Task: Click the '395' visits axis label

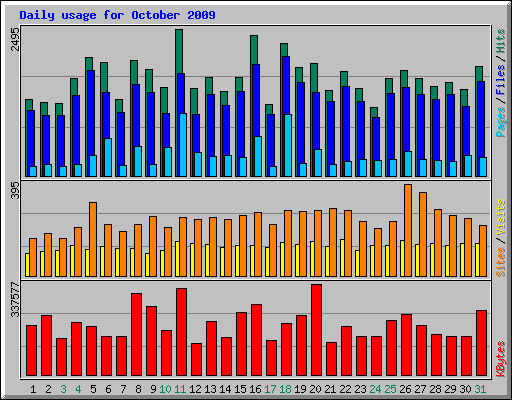Action: tap(15, 190)
